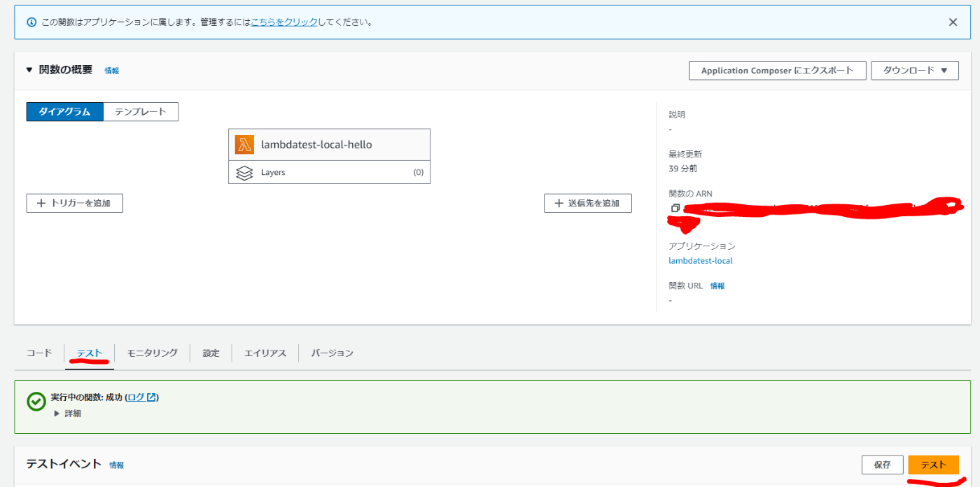This screenshot has width=980, height=487.
Task: Click the orange テスト button
Action: [934, 465]
